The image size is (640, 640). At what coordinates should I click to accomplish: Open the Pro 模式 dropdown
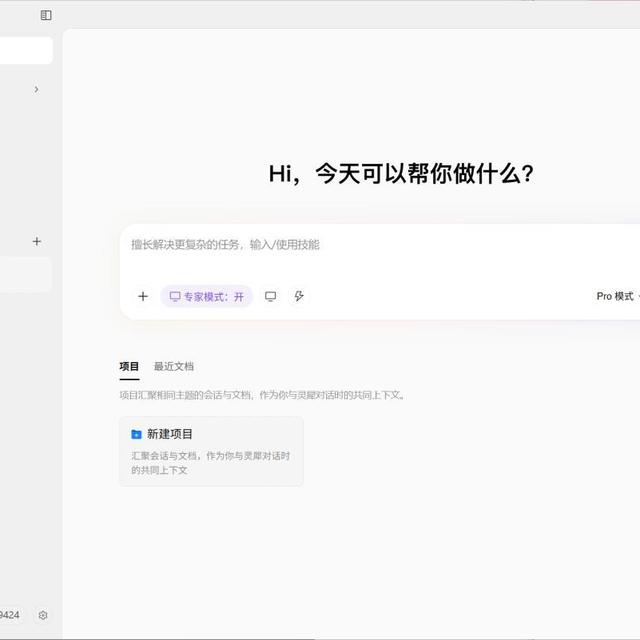tap(617, 296)
